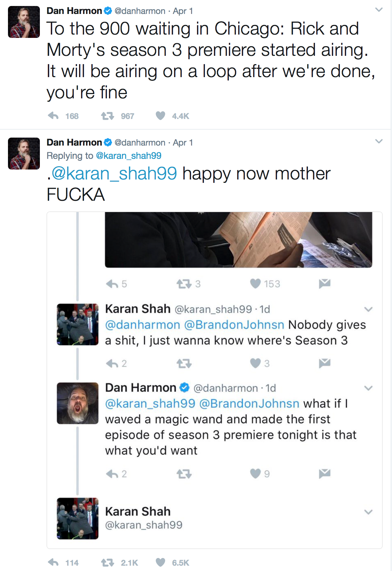Retweet Karan Shah's Season 3 question tweet
The height and width of the screenshot is (571, 392).
tap(184, 363)
